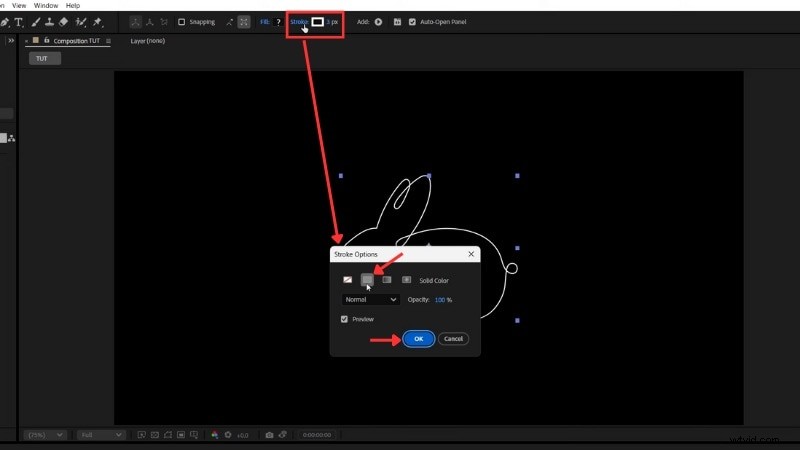Click OK in Stroke Options

[418, 339]
